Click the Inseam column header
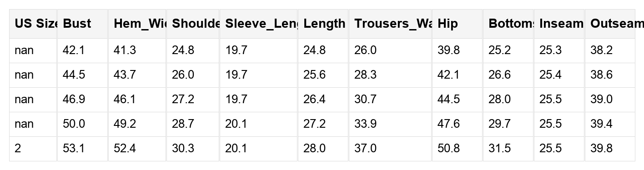 (x=559, y=24)
